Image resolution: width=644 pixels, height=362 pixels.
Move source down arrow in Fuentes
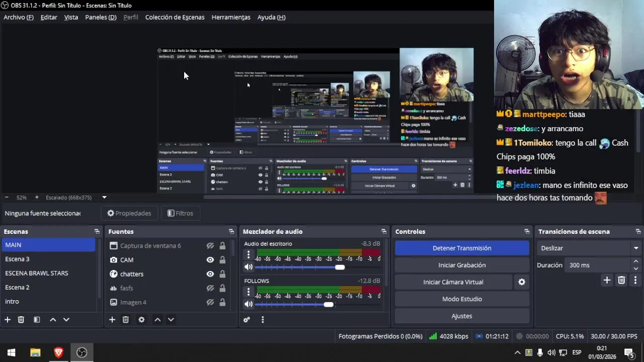(x=171, y=320)
